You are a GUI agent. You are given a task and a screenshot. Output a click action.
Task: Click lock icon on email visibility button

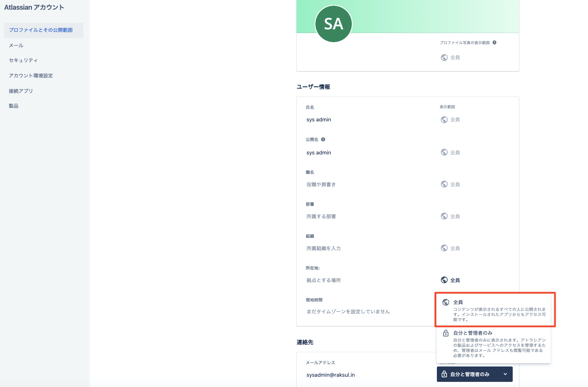(x=444, y=374)
